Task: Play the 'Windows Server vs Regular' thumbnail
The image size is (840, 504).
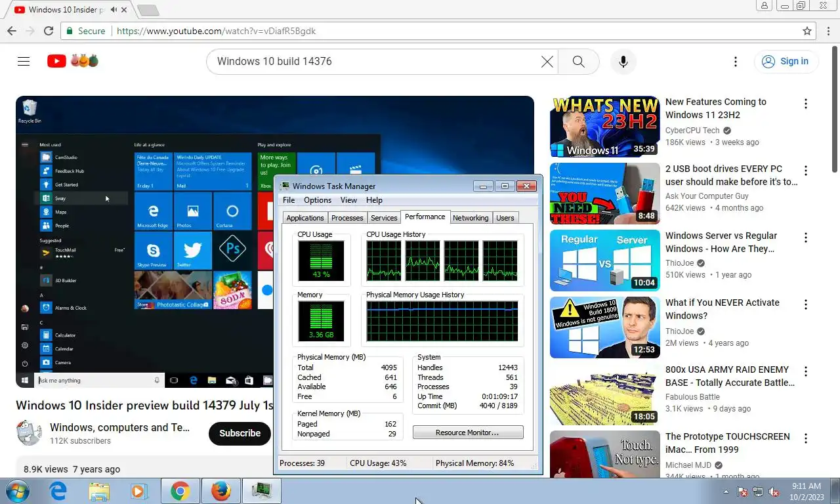Action: tap(605, 261)
